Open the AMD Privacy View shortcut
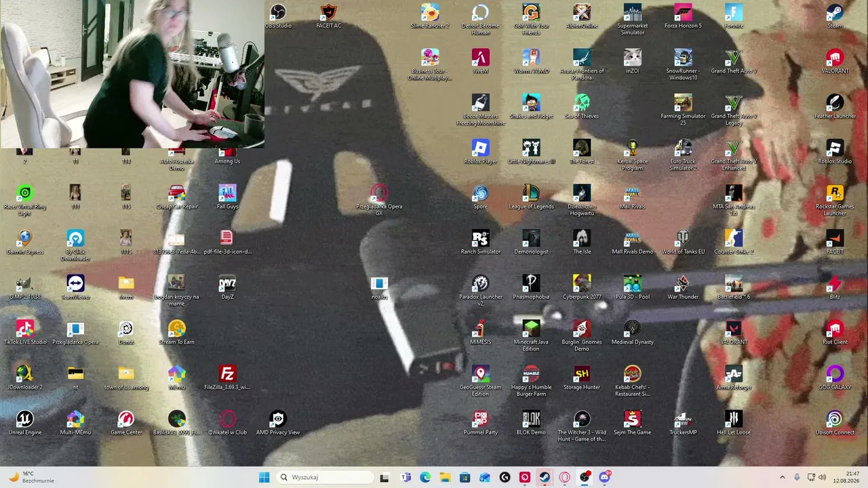This screenshot has height=488, width=868. pyautogui.click(x=278, y=423)
